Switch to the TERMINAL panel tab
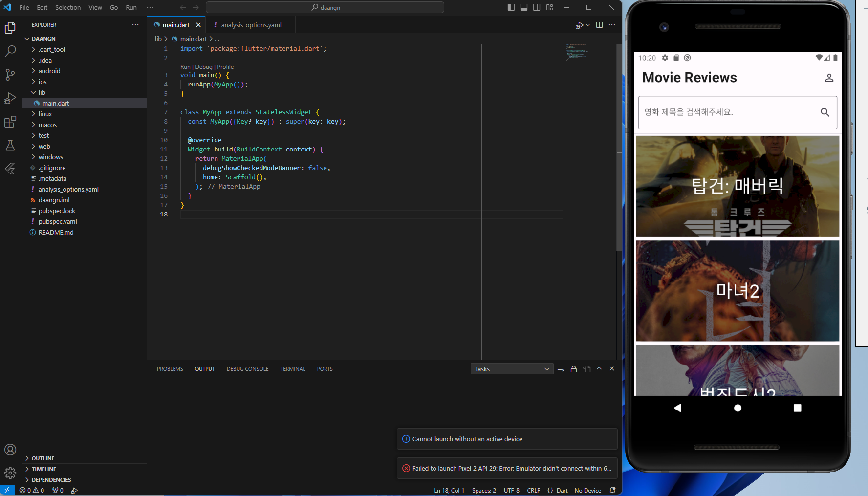Viewport: 868px width, 496px height. pyautogui.click(x=293, y=369)
